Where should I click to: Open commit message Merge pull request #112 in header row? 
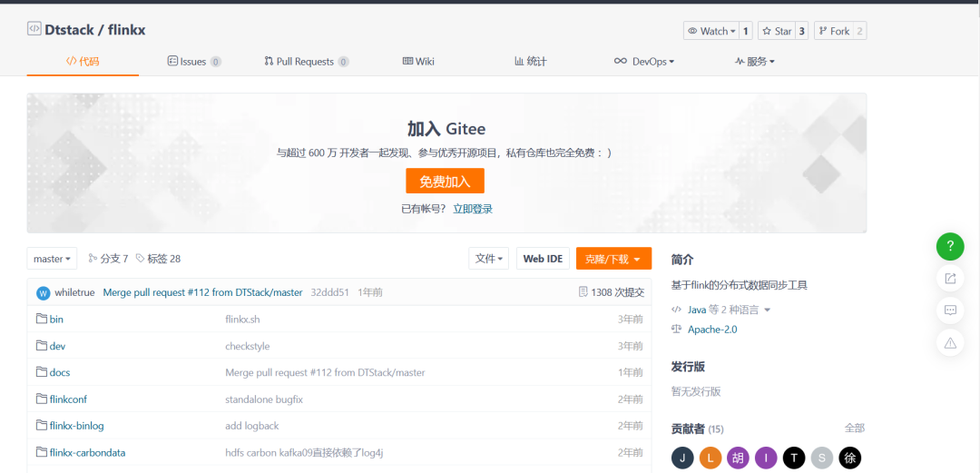[202, 292]
